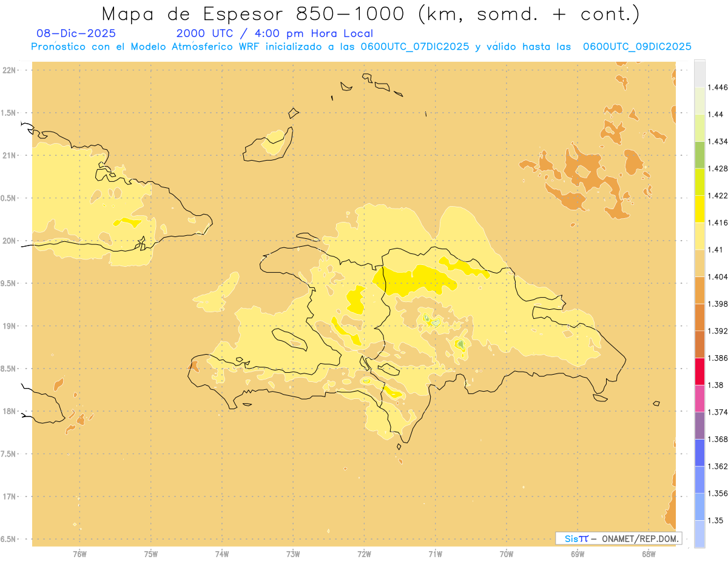
Task: Pick the blue legend swatch between 1.362 and 1.368
Action: pyautogui.click(x=699, y=452)
